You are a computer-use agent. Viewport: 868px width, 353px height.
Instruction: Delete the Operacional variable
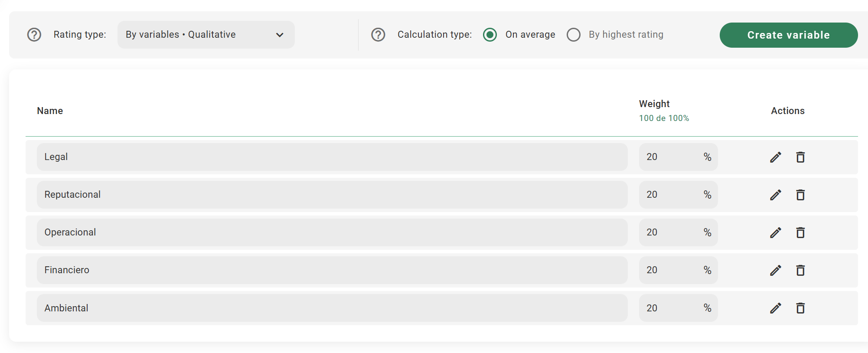[800, 232]
